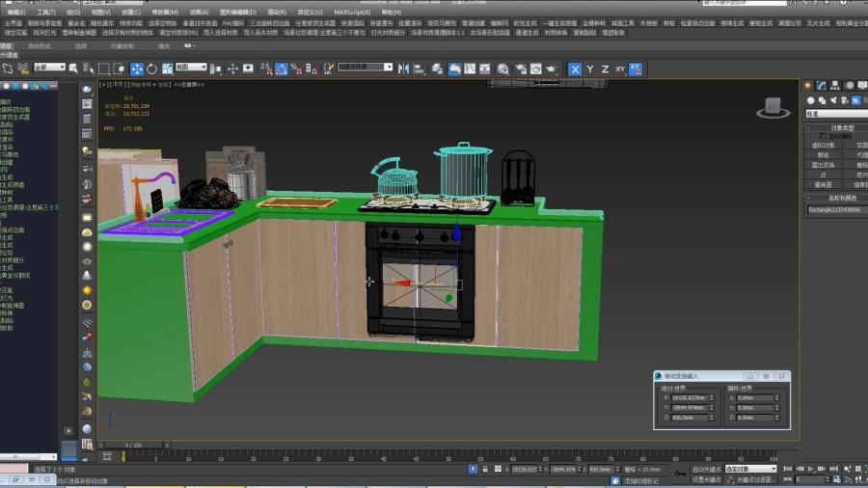Open Select by Name dialog
The image size is (868, 488).
88,68
